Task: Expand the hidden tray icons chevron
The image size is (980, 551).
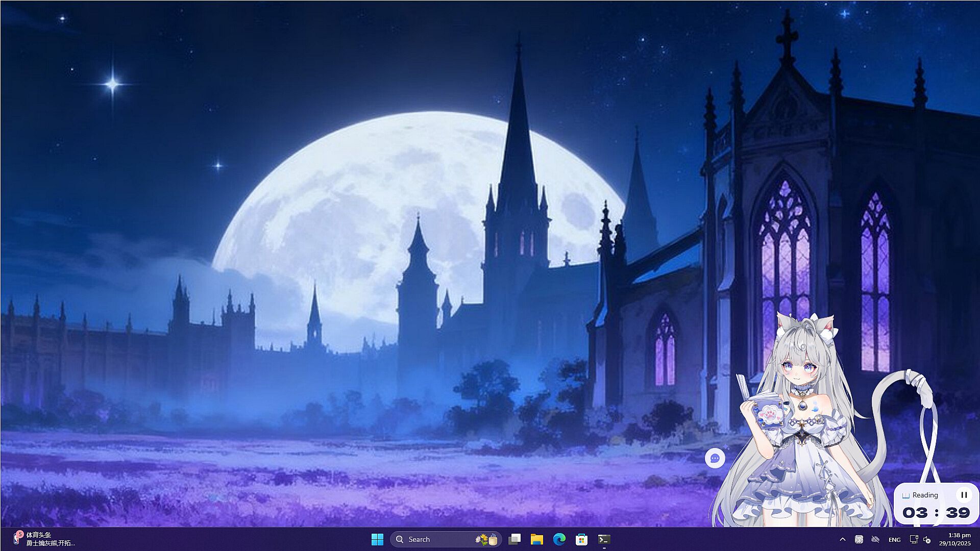Action: click(843, 539)
